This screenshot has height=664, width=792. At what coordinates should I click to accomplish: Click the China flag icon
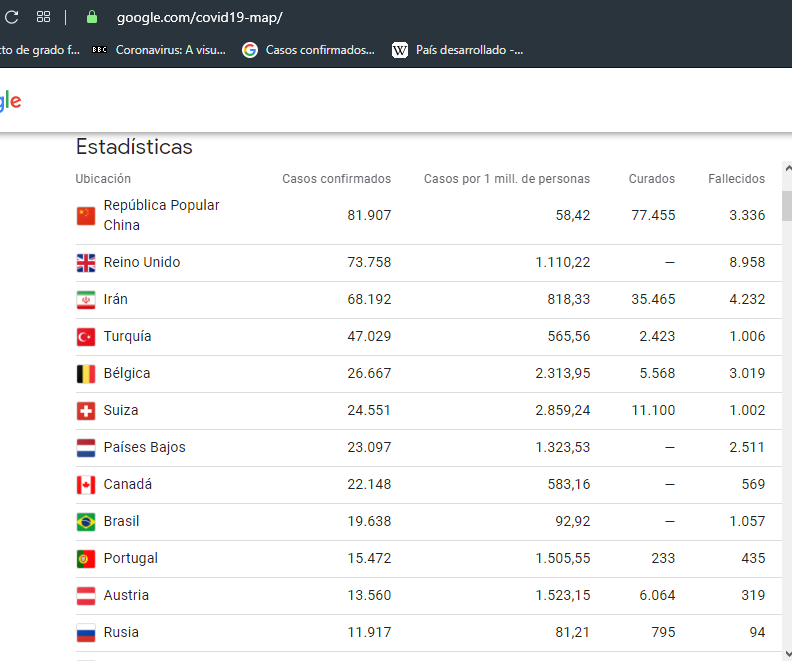pyautogui.click(x=86, y=215)
